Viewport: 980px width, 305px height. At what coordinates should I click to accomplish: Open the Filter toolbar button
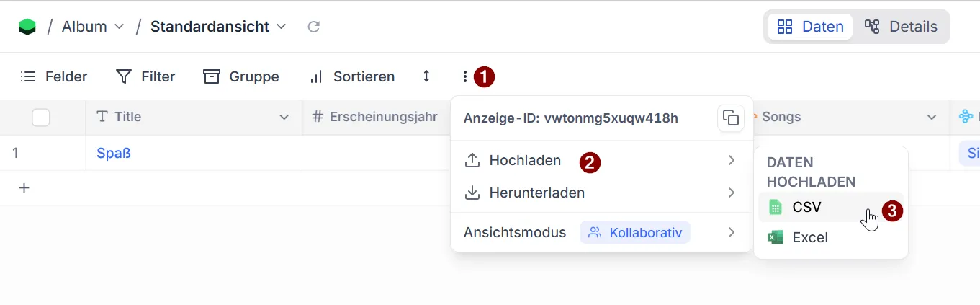point(145,76)
